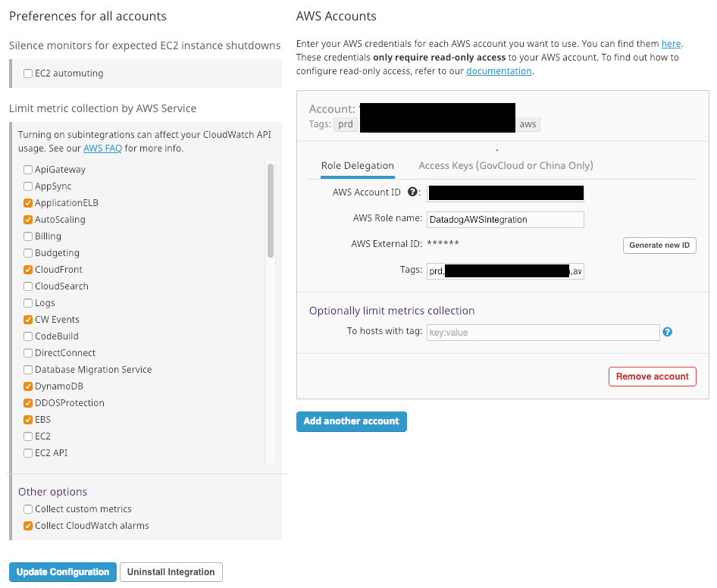
Task: Click Generate new ID for AWS External ID
Action: pos(659,246)
